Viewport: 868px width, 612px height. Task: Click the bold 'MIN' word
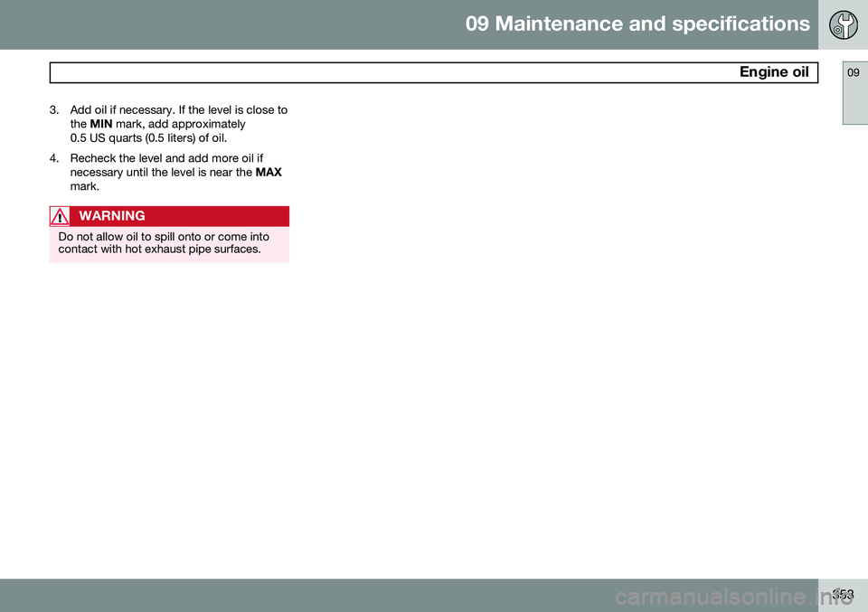click(100, 124)
